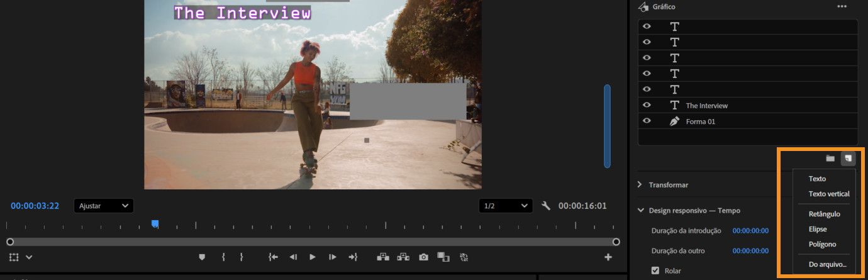
Task: Uncheck the Rolar checkbox
Action: pos(655,271)
